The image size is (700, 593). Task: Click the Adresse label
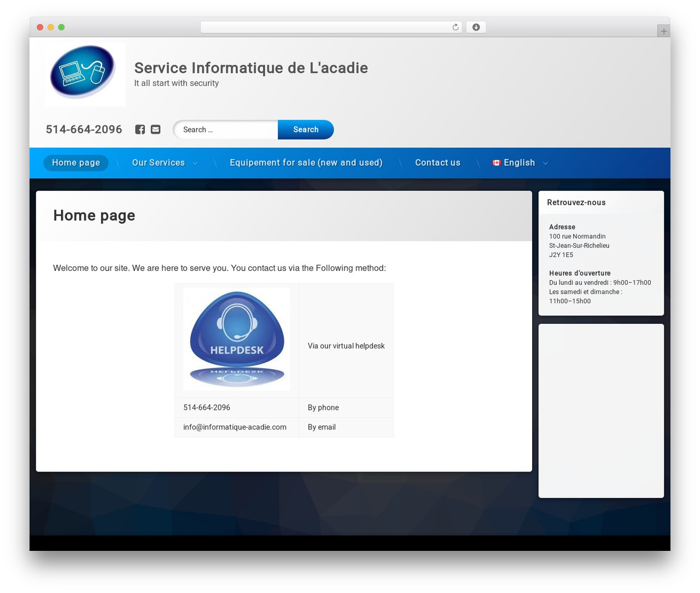(x=562, y=227)
